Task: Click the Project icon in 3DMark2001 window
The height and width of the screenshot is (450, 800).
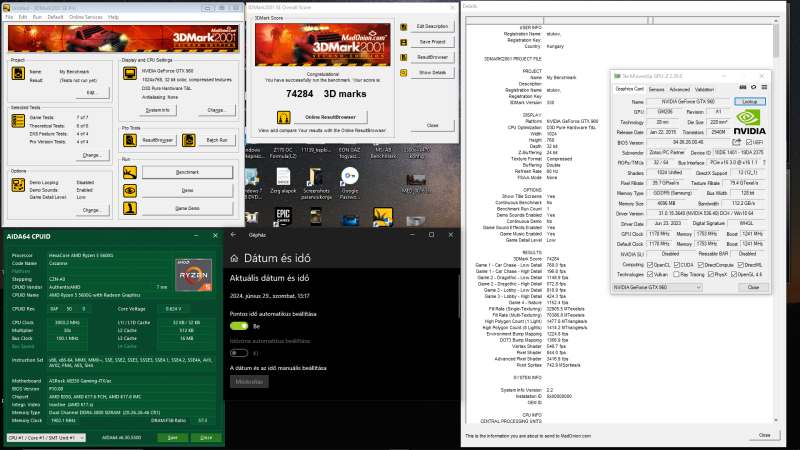Action: (x=18, y=73)
